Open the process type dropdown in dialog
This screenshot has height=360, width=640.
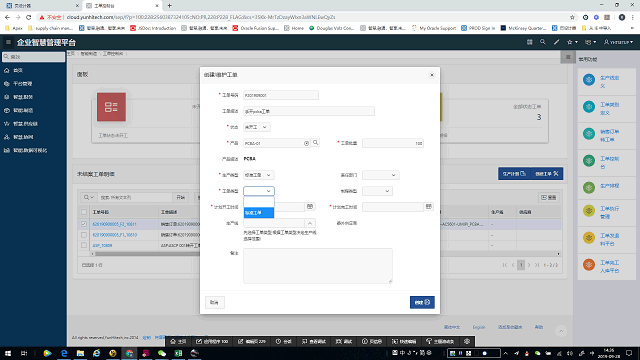point(377,191)
